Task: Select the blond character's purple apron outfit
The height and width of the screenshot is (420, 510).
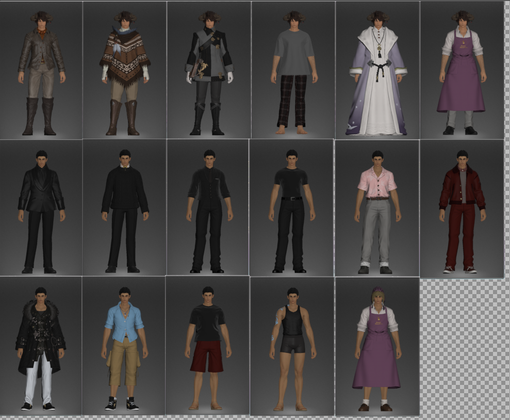Action: tap(377, 347)
